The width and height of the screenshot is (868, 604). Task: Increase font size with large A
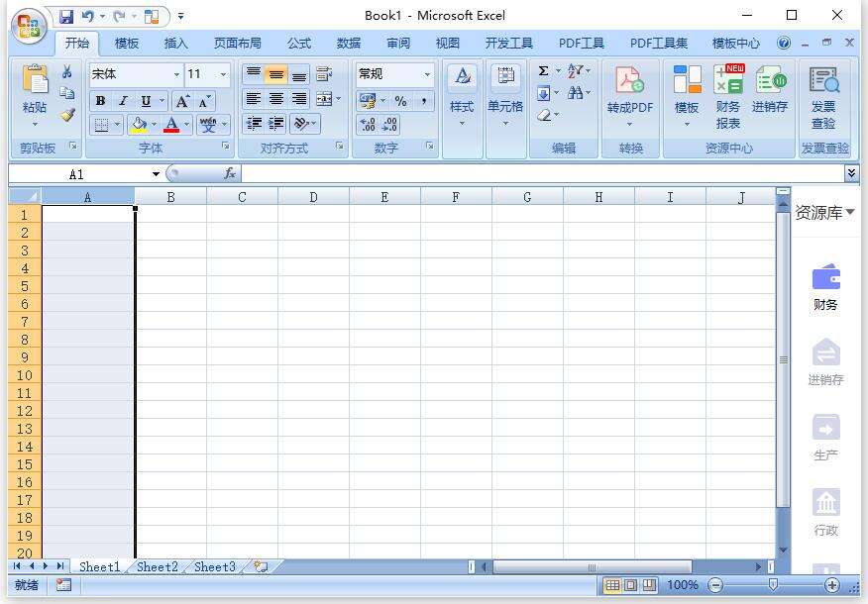point(181,101)
